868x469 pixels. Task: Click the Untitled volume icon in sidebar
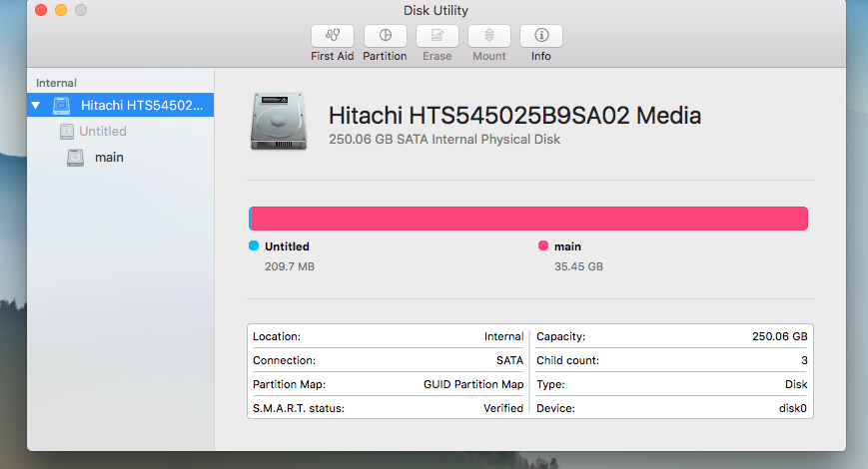(x=67, y=131)
